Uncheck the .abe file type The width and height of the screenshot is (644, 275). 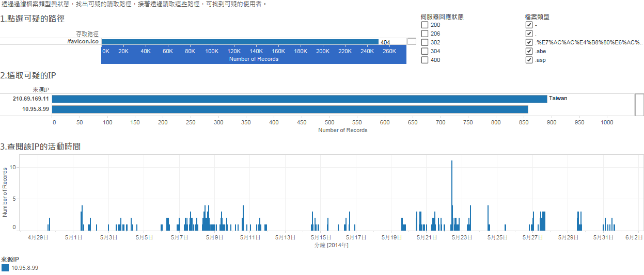click(x=529, y=51)
